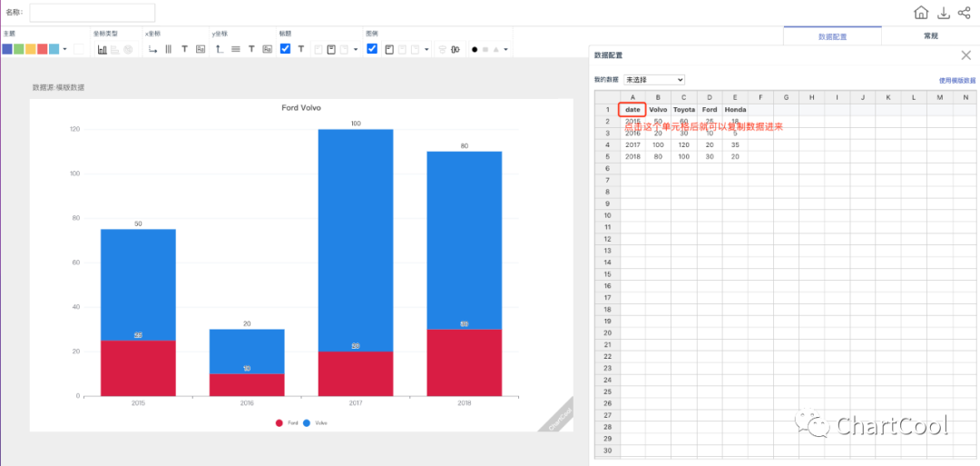
Task: Click the title text style icon
Action: click(301, 49)
